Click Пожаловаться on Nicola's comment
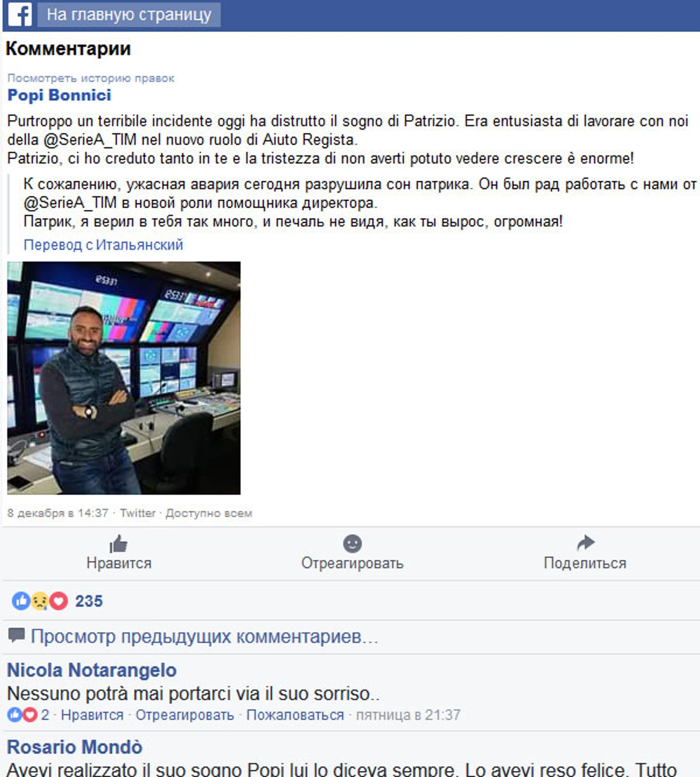 coord(295,715)
